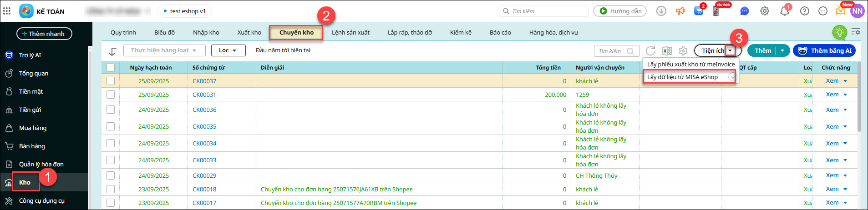Image resolution: width=868 pixels, height=210 pixels.
Task: Click the refresh data icon
Action: pos(650,51)
